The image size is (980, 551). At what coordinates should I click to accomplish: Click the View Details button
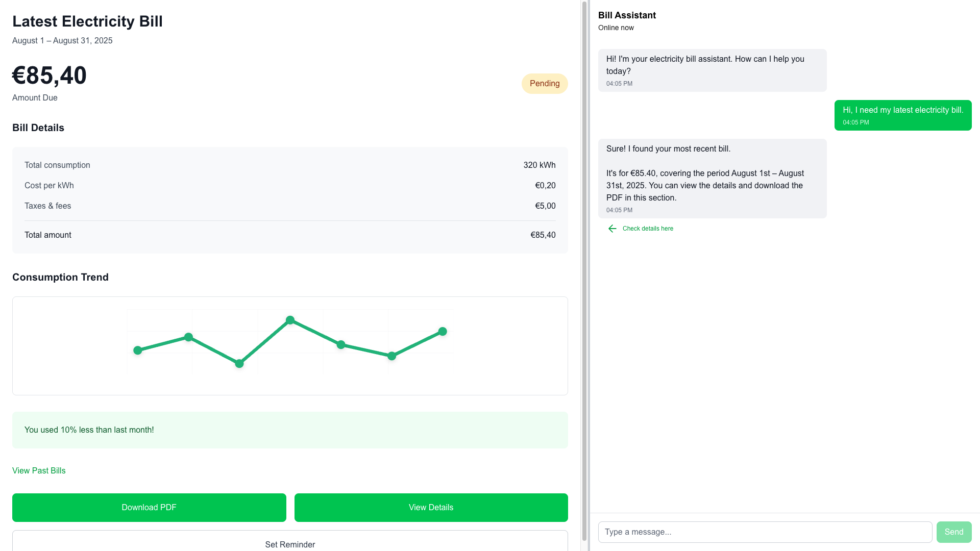click(431, 507)
